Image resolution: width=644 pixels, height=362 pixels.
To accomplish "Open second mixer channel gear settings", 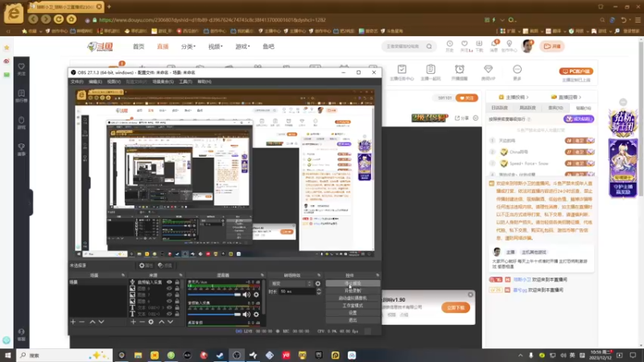I will [256, 315].
